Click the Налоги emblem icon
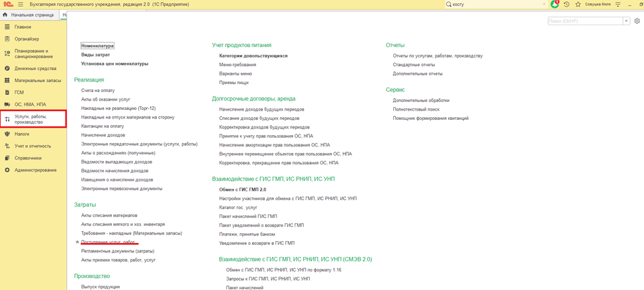The image size is (644, 290). 7,134
